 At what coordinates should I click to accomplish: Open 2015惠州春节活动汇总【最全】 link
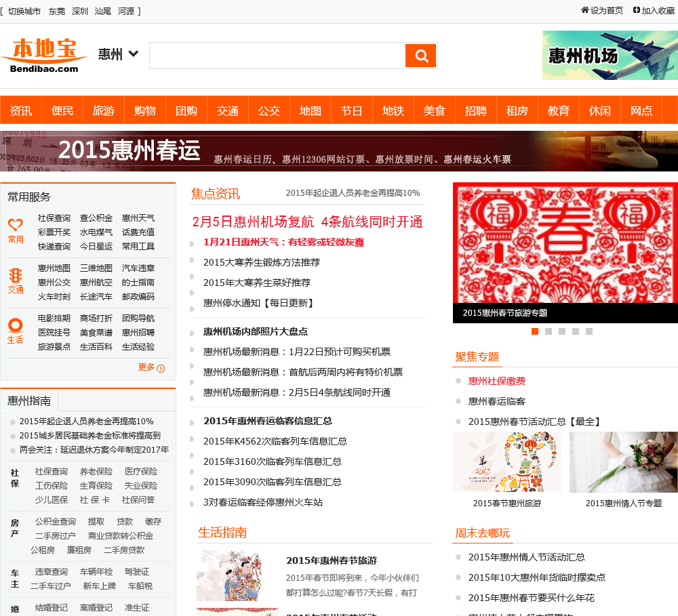(x=534, y=422)
